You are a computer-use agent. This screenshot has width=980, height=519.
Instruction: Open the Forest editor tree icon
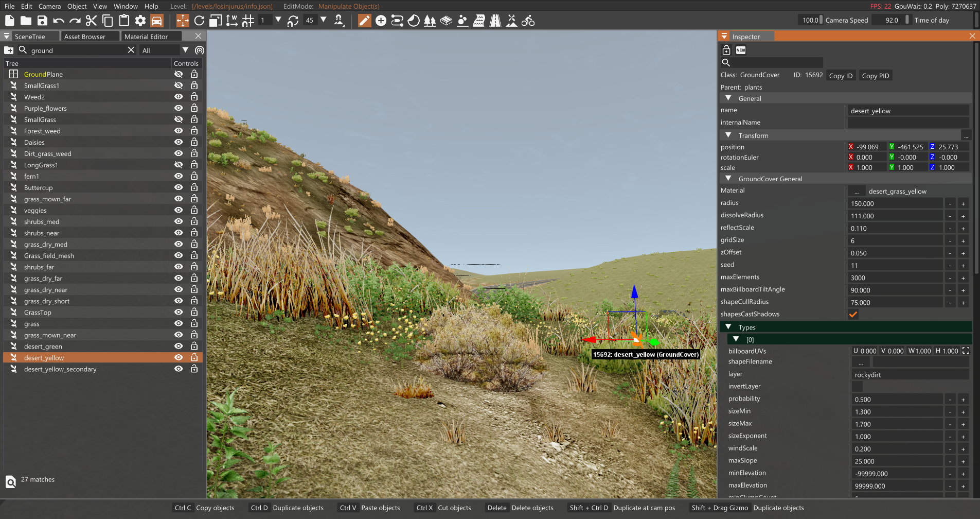point(430,21)
